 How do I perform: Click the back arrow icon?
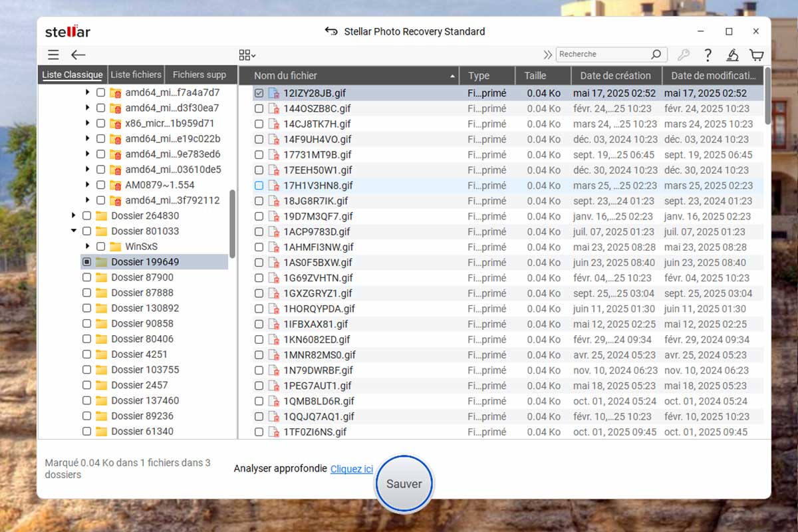pos(78,55)
